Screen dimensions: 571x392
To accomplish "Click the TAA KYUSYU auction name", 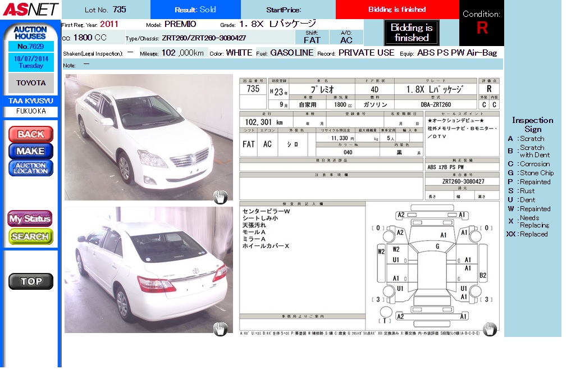I will (x=31, y=101).
